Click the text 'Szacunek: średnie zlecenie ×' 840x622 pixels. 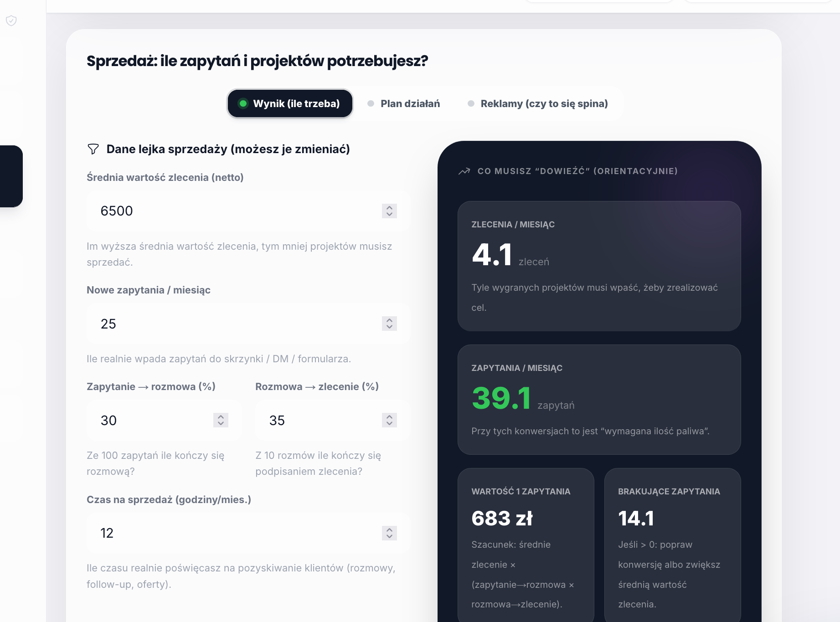tap(523, 574)
